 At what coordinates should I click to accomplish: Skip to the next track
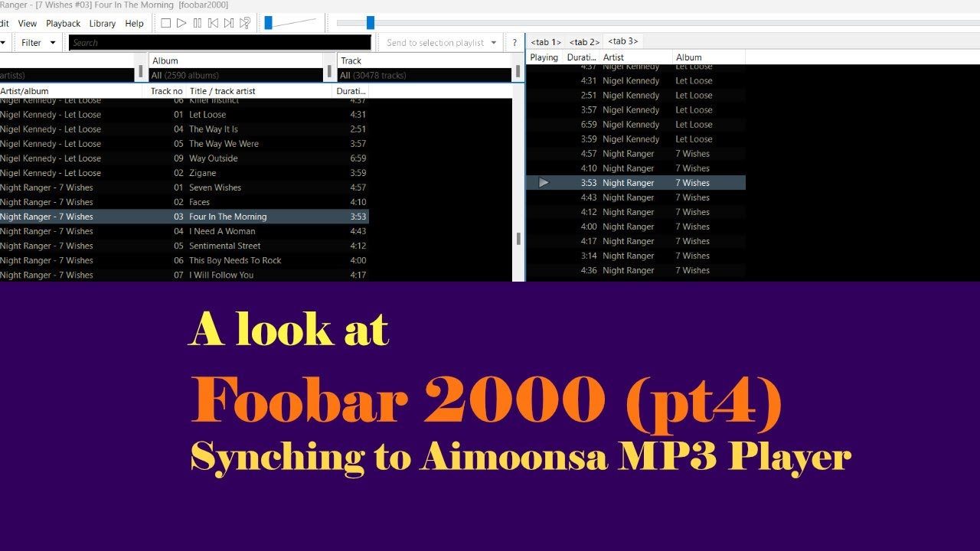pos(229,23)
